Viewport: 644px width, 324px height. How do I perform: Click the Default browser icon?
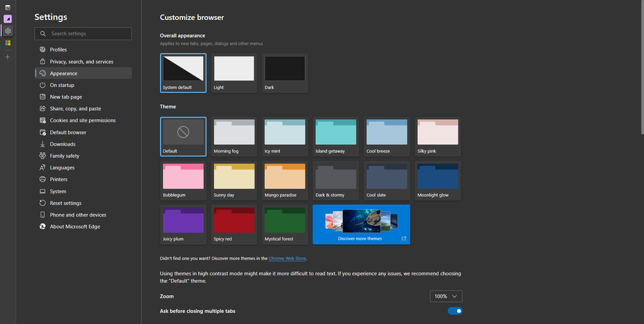(x=43, y=132)
